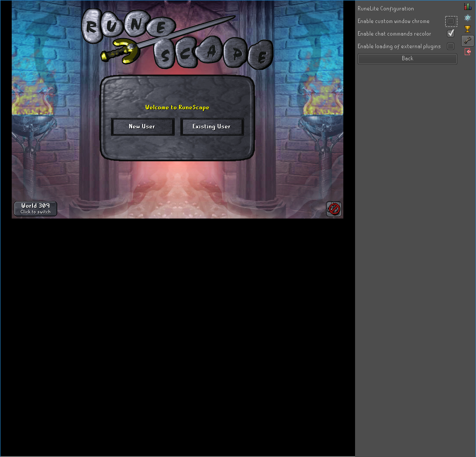Click the 'Enable loading of external plugins' label text
476x457 pixels.
coord(399,46)
